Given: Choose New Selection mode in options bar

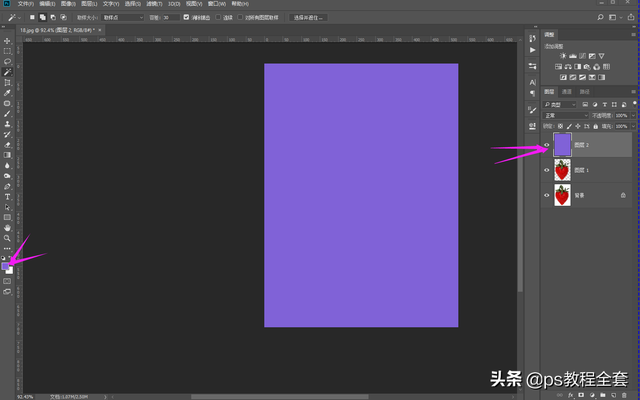Looking at the screenshot, I should point(32,17).
